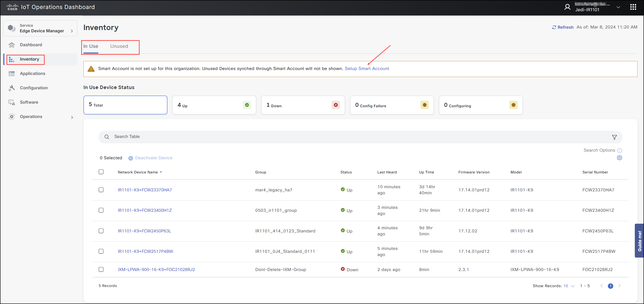Screen dimensions: 644x304
Task: Open the account dropdown chevron
Action: (x=618, y=7)
